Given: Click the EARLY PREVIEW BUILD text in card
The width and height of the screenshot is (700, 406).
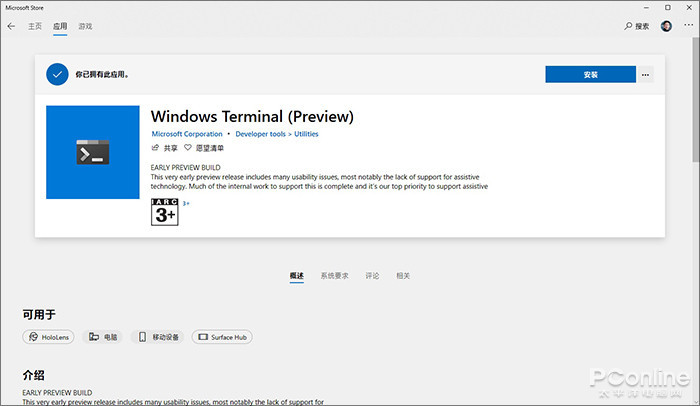Looking at the screenshot, I should pyautogui.click(x=186, y=167).
